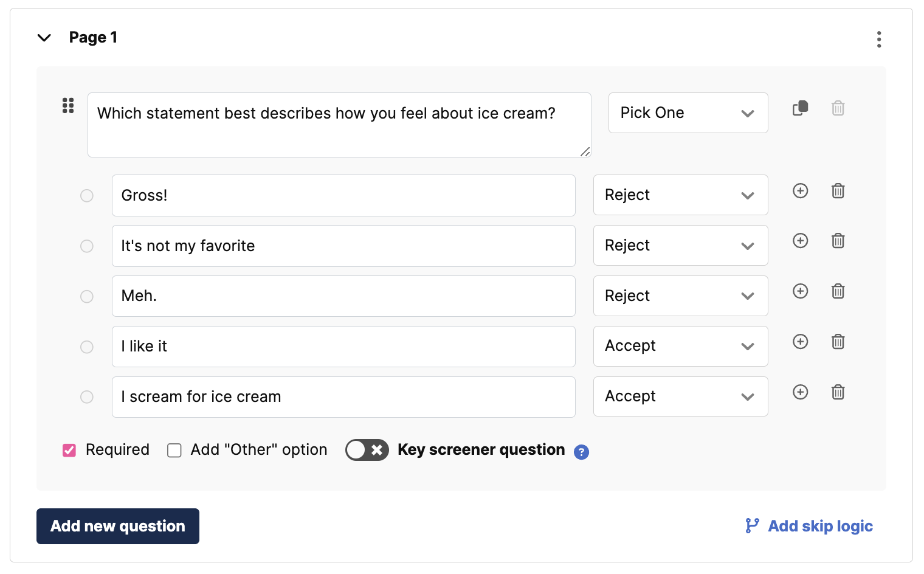
Task: Open the Page 1 three-dot options menu
Action: (879, 40)
